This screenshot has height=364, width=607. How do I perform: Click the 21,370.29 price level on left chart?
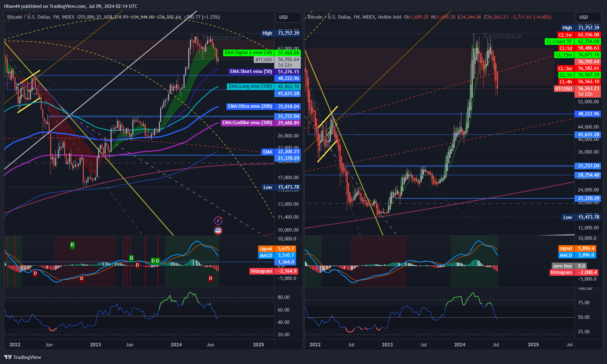click(288, 158)
